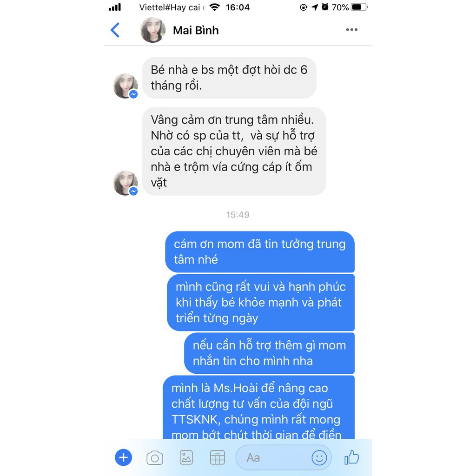The height and width of the screenshot is (476, 476).
Task: Tap the 15:49 timestamp
Action: [x=238, y=215]
